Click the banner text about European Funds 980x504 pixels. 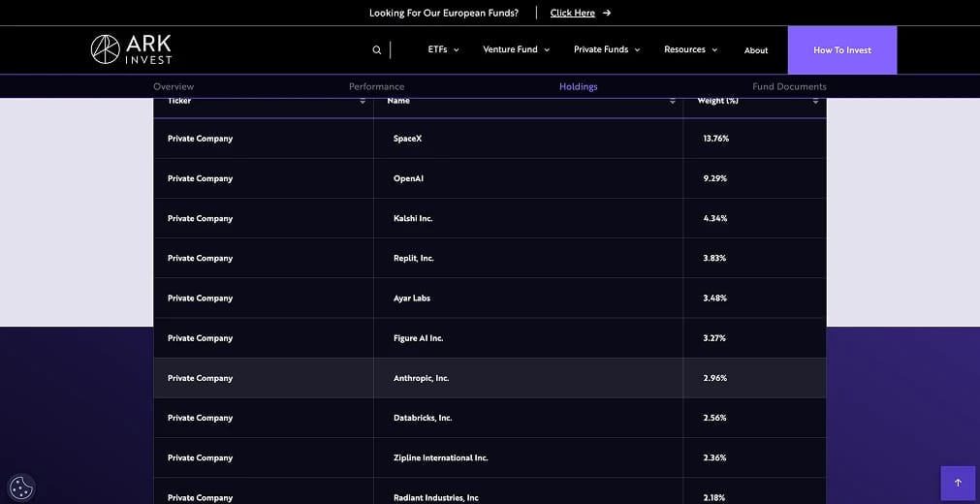tap(444, 13)
